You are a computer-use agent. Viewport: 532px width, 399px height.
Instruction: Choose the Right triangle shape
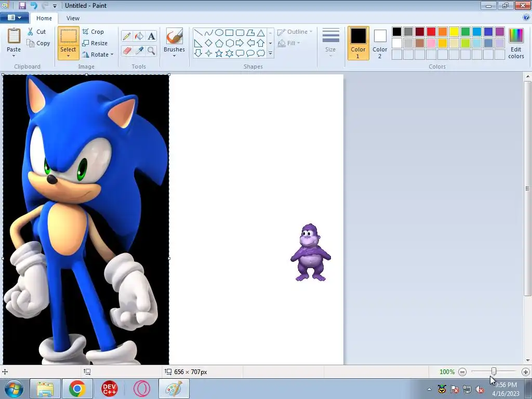pos(198,43)
